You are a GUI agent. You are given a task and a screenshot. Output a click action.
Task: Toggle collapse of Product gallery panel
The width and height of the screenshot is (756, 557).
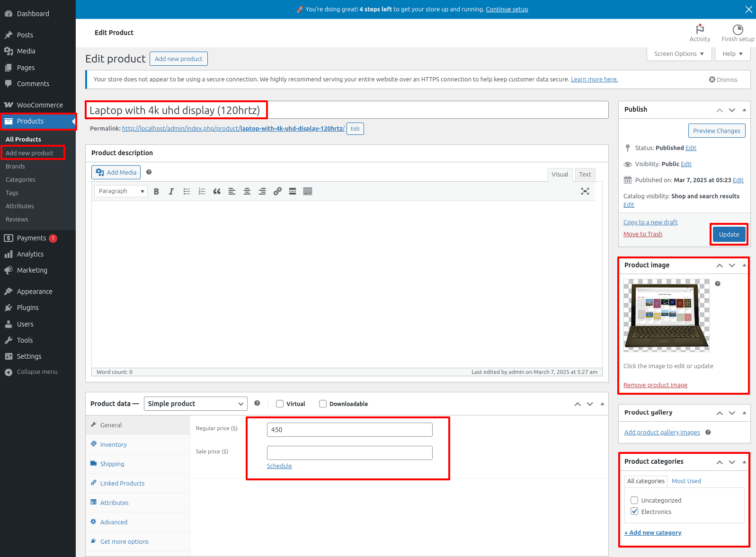tap(744, 413)
